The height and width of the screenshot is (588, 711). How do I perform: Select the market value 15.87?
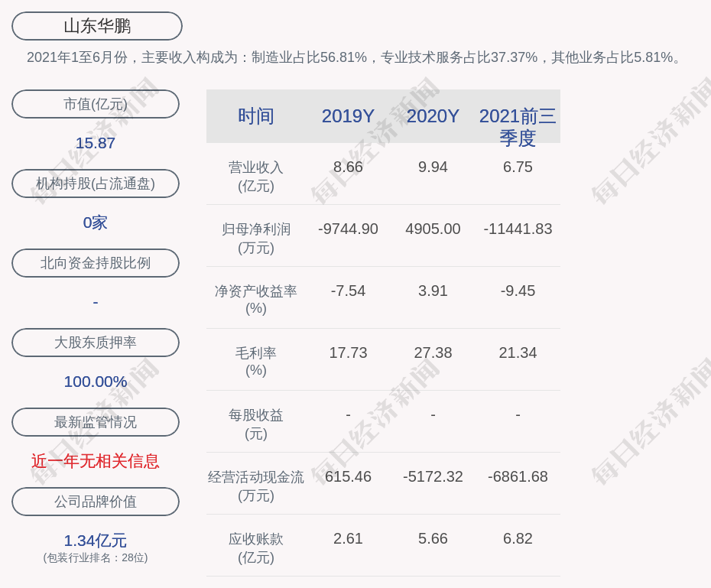(x=96, y=143)
